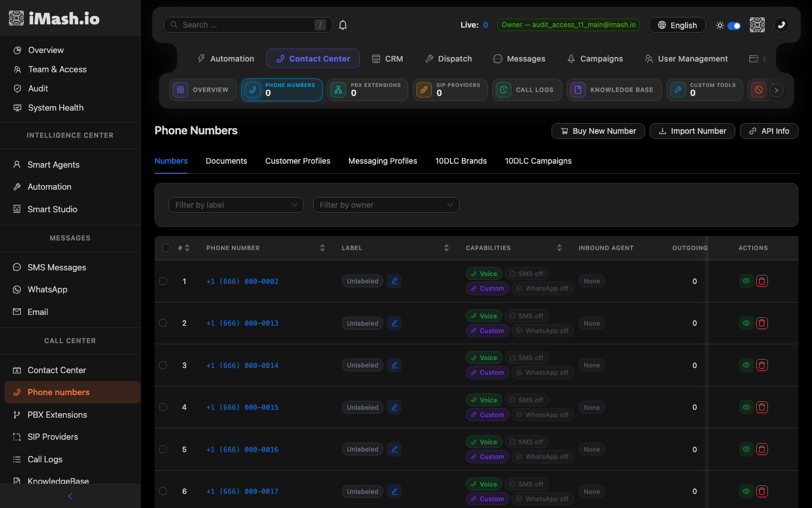Viewport: 812px width, 508px height.
Task: Open the Filter by owner dropdown
Action: (x=386, y=205)
